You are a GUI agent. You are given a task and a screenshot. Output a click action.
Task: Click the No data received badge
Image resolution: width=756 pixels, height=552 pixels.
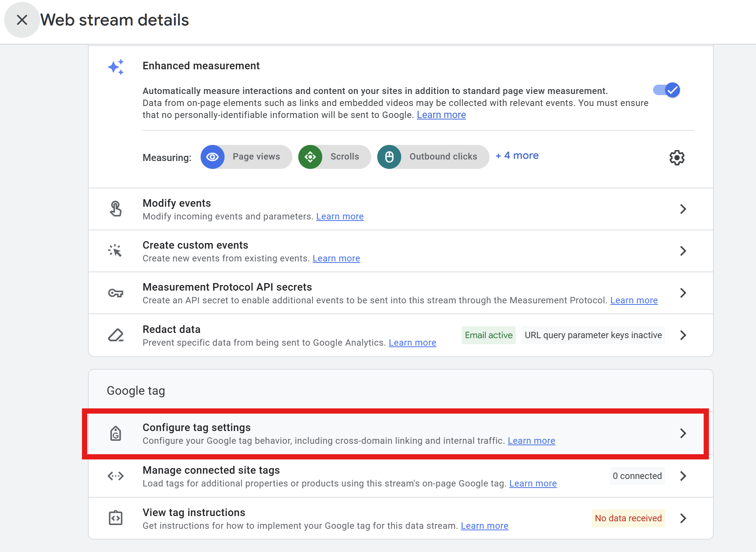point(628,518)
